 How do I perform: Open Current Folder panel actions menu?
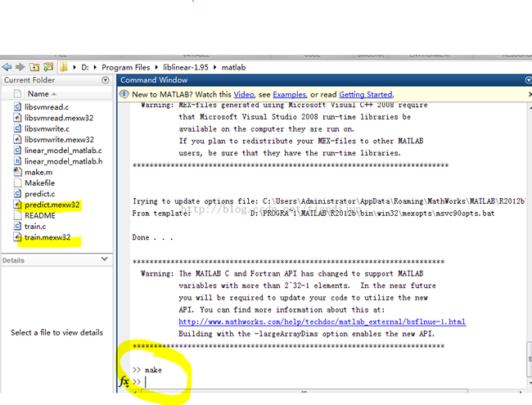tap(106, 80)
